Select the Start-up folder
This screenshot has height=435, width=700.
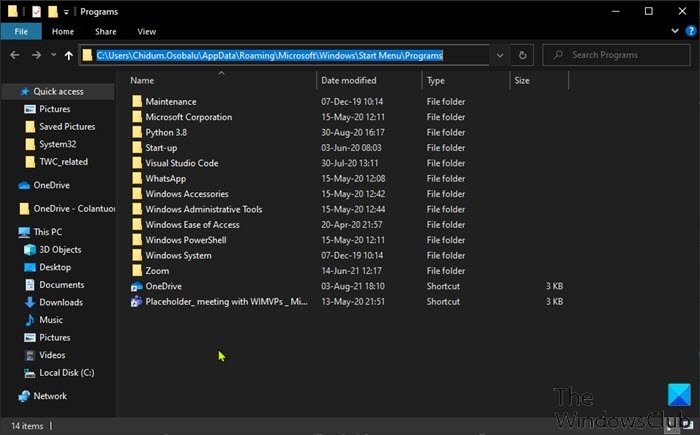161,148
